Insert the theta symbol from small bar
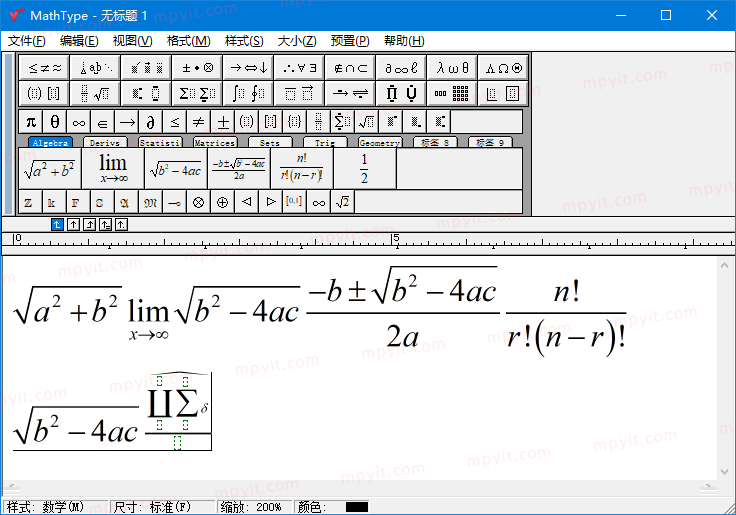The height and width of the screenshot is (515, 736). pyautogui.click(x=55, y=122)
